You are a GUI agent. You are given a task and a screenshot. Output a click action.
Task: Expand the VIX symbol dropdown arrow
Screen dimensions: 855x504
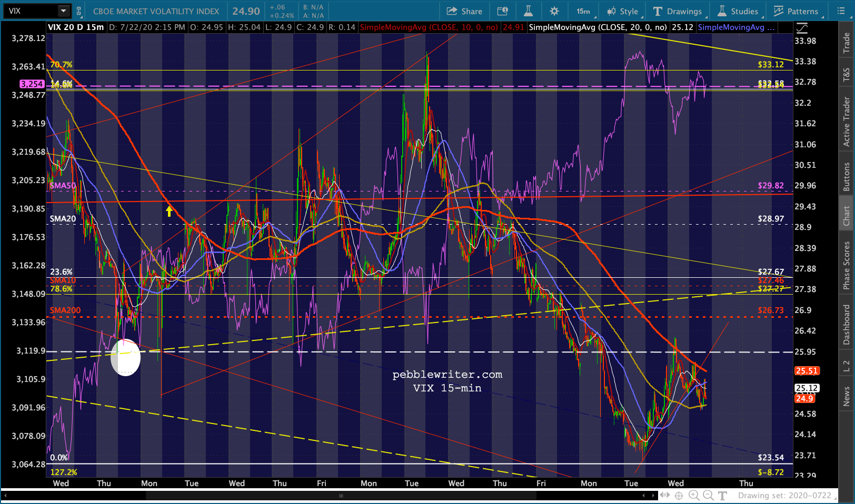point(63,11)
